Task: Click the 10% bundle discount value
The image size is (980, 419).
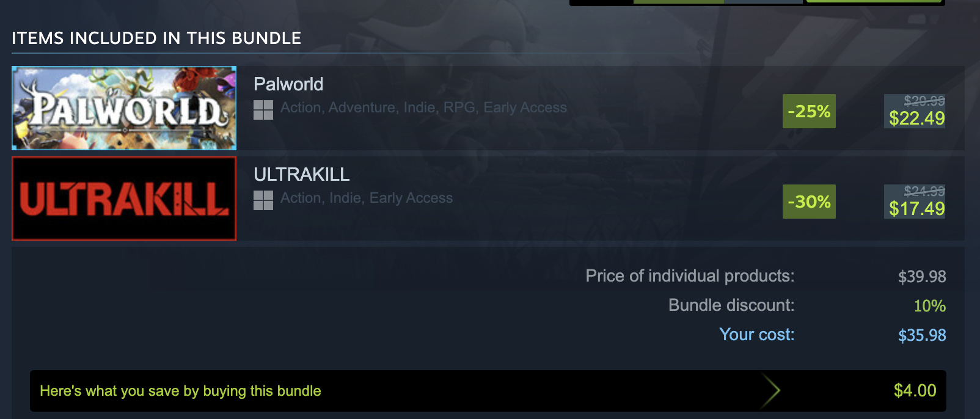Action: coord(930,306)
